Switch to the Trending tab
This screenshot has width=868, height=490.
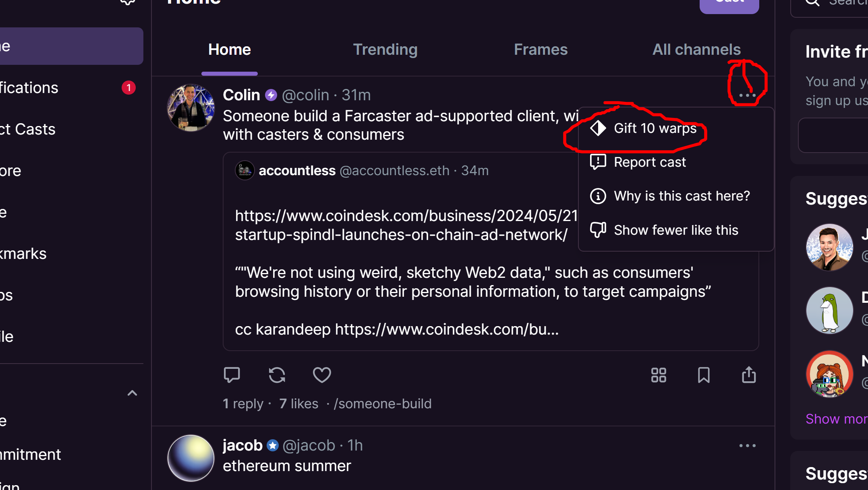(x=385, y=50)
